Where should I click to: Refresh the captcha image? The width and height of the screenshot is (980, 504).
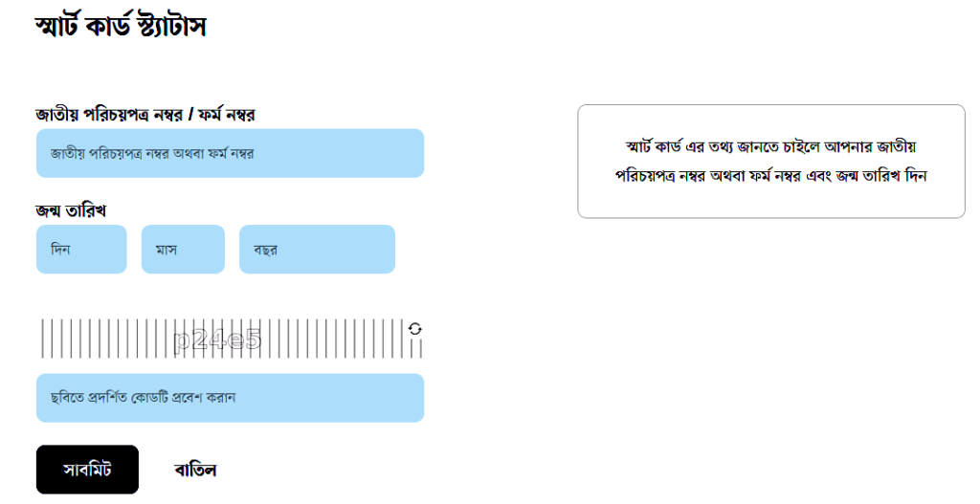point(415,329)
